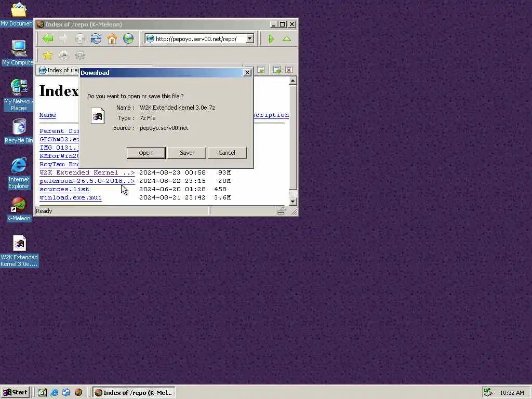Screen dimensions: 532x399
Task: Go to the Home page icon
Action: [x=112, y=38]
